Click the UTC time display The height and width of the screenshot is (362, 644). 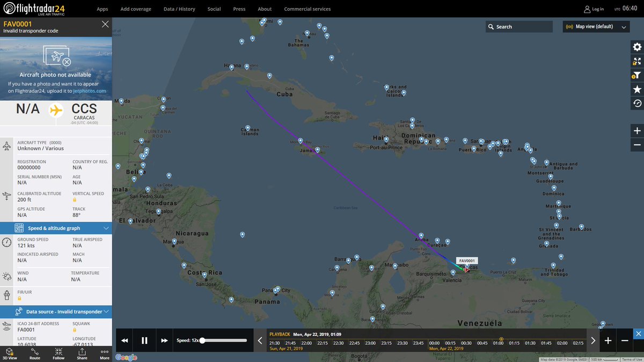coord(626,9)
